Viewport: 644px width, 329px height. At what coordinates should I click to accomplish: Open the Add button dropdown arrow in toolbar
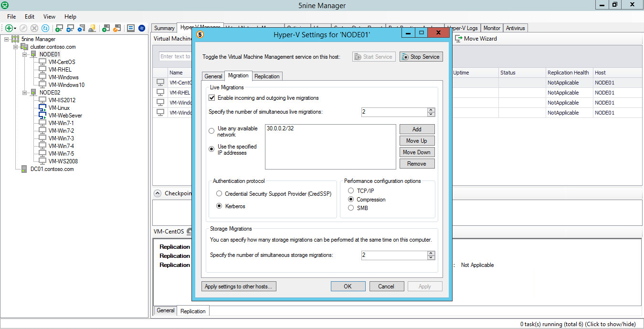[x=15, y=29]
